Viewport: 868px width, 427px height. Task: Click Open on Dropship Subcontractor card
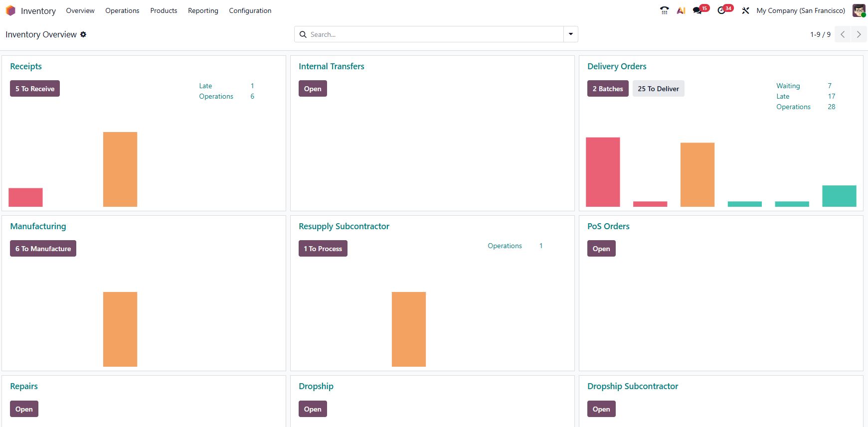pos(601,409)
